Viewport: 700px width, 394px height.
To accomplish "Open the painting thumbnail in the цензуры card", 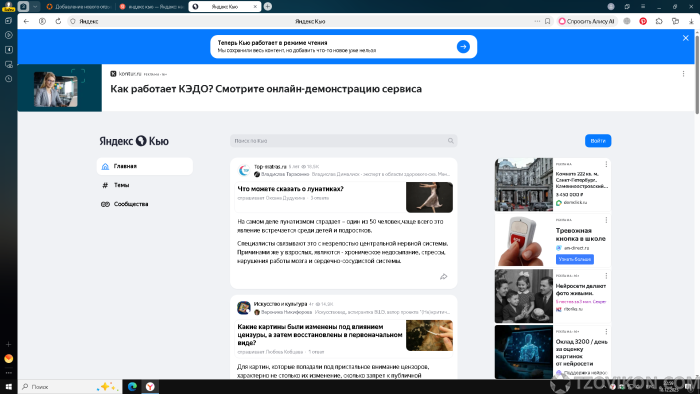I will [429, 336].
